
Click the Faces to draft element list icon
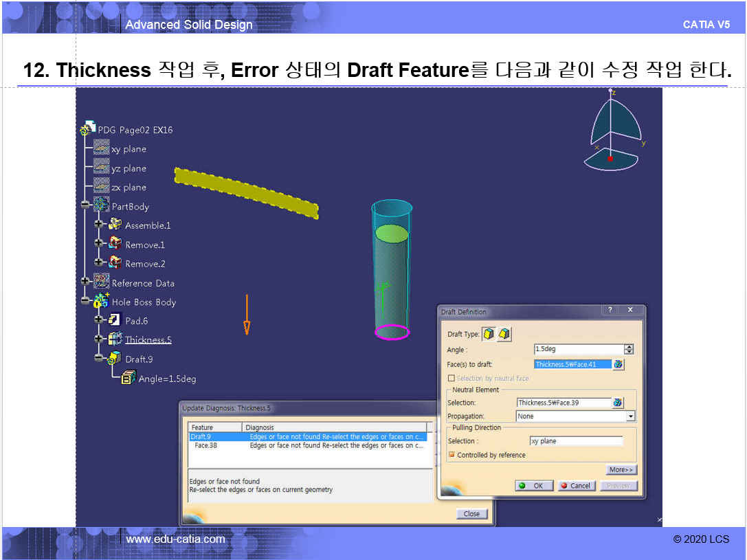click(x=618, y=364)
